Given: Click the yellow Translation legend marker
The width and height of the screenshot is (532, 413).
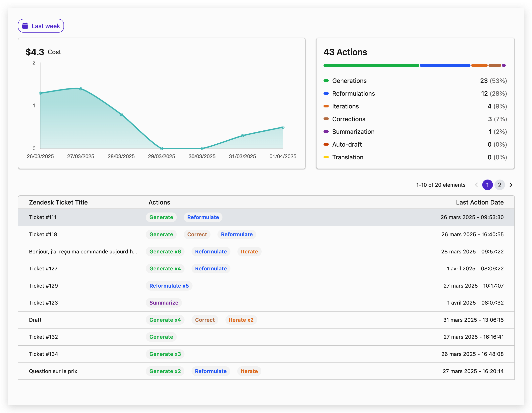Looking at the screenshot, I should [326, 157].
